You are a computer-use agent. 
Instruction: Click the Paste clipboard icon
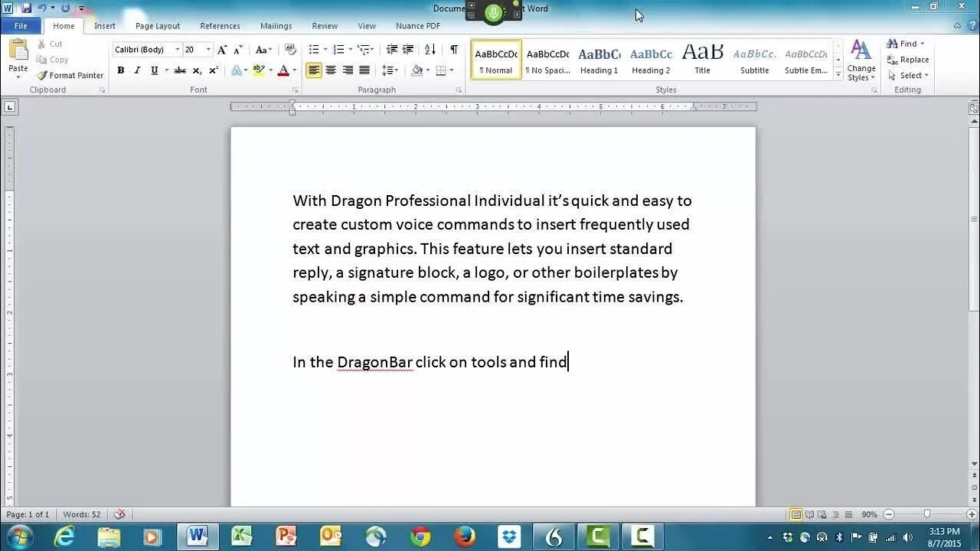pyautogui.click(x=18, y=51)
